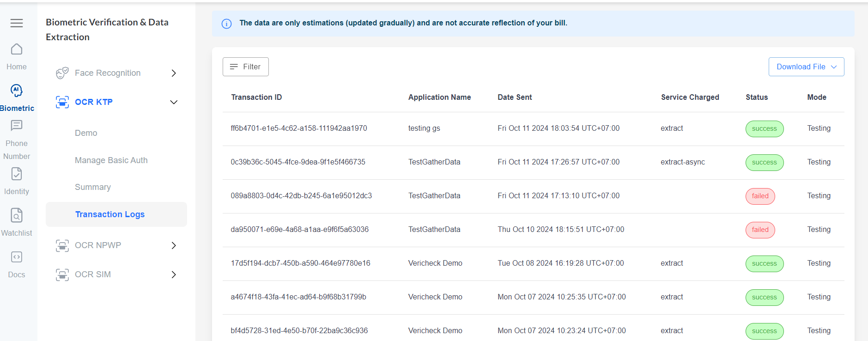868x341 pixels.
Task: Click the Face Recognition mask icon
Action: click(62, 73)
